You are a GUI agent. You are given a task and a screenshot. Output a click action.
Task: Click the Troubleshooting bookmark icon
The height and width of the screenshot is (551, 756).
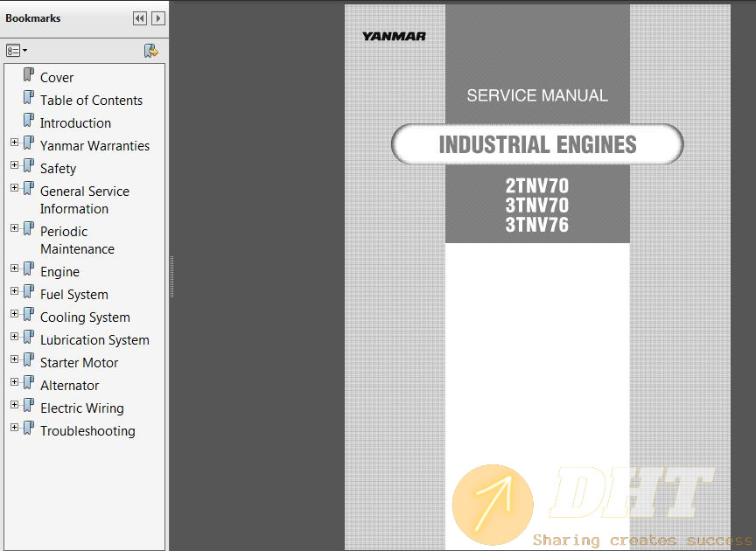point(29,428)
